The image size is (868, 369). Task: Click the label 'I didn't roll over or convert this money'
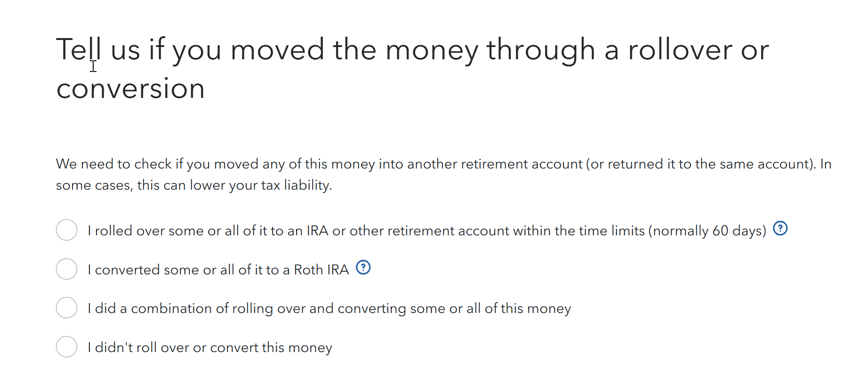(x=210, y=347)
